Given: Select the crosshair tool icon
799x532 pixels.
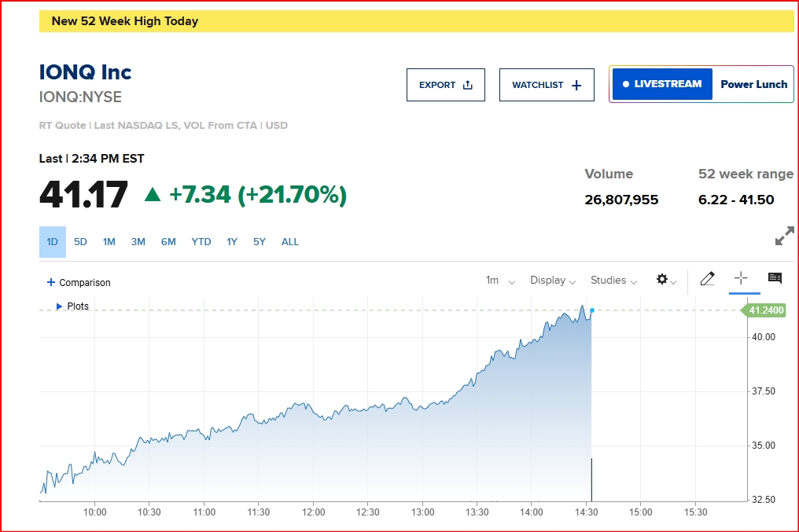Looking at the screenshot, I should tap(741, 278).
